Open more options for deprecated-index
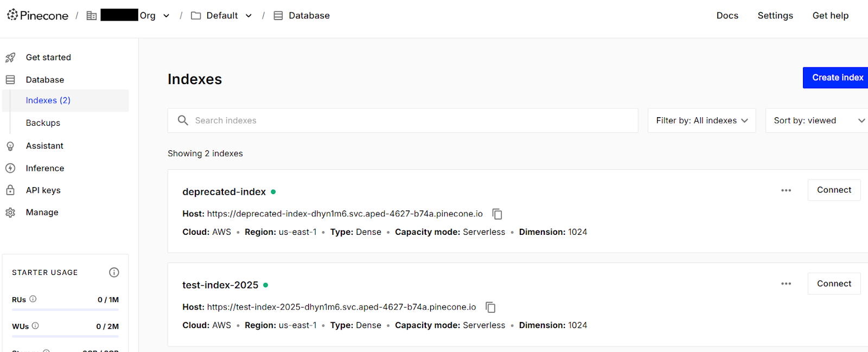The height and width of the screenshot is (352, 868). (x=786, y=190)
